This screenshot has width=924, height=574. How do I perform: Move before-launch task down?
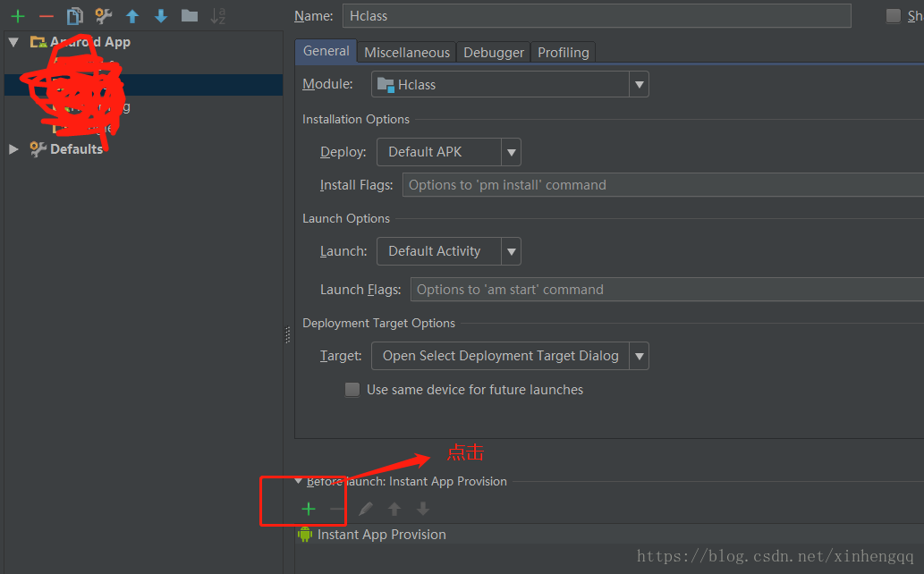coord(422,509)
